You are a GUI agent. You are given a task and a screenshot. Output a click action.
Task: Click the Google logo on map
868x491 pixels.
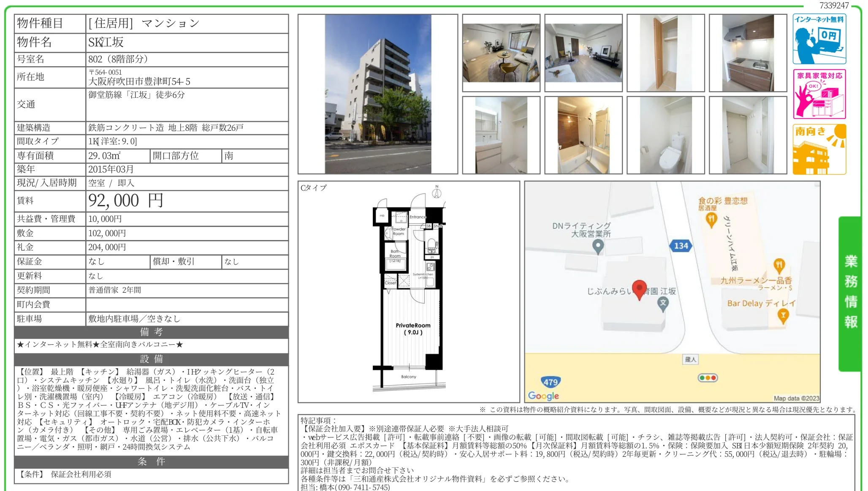(x=543, y=396)
